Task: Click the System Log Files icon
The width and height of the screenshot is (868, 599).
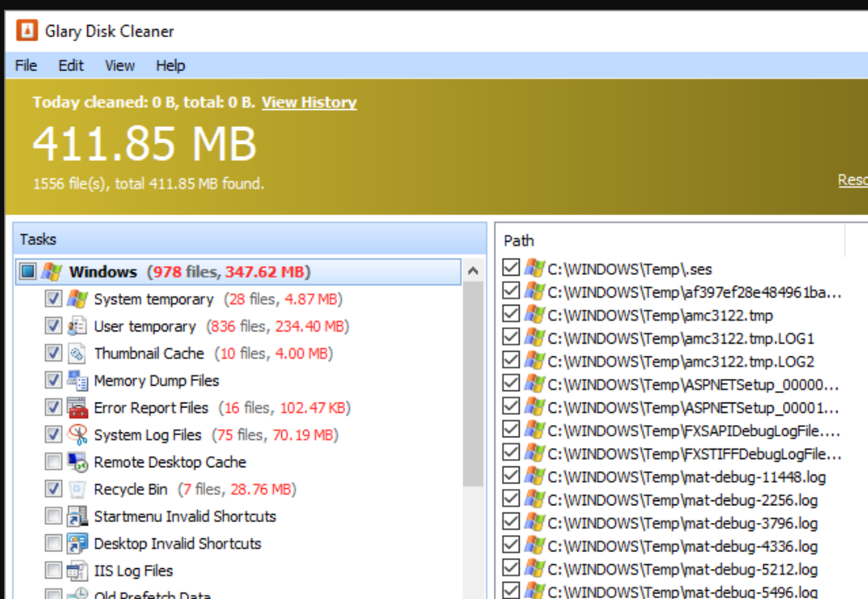Action: point(78,434)
